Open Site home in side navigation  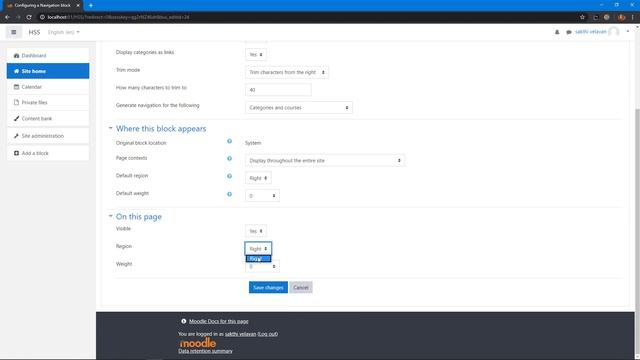[48, 71]
